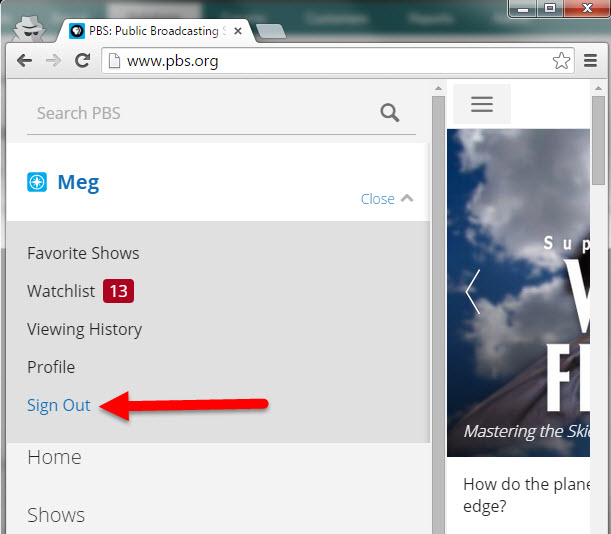
Task: Bookmark this page with the star icon
Action: 561,61
